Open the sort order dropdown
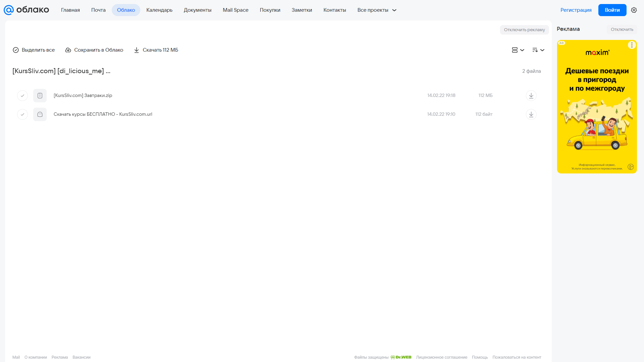644x362 pixels. pyautogui.click(x=538, y=50)
